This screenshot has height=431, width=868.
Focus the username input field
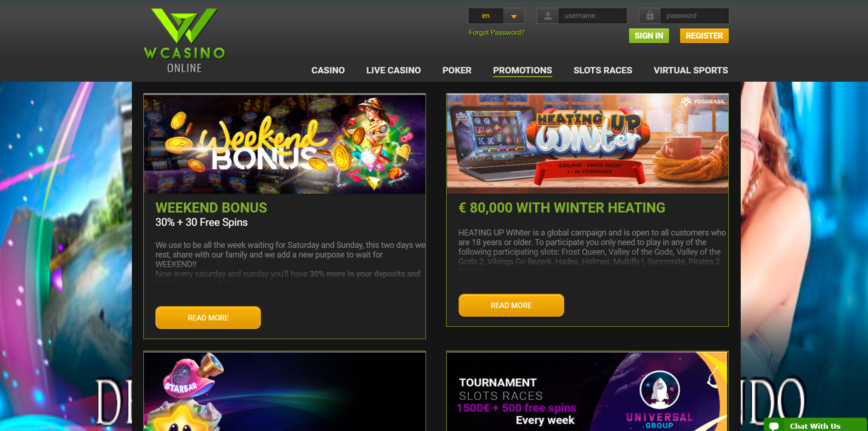point(593,16)
